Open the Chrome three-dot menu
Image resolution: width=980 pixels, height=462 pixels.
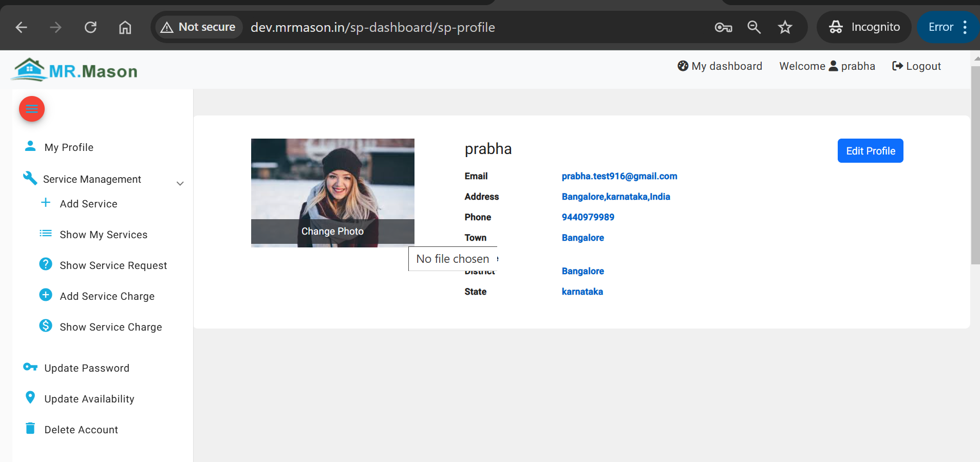pyautogui.click(x=965, y=27)
